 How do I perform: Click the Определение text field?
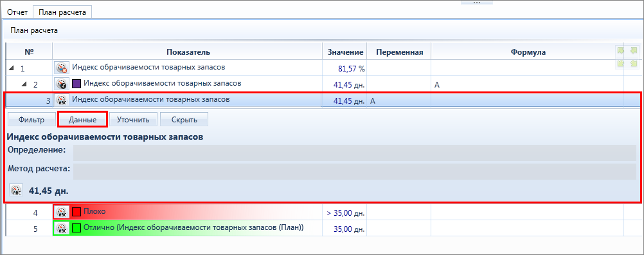pyautogui.click(x=354, y=153)
